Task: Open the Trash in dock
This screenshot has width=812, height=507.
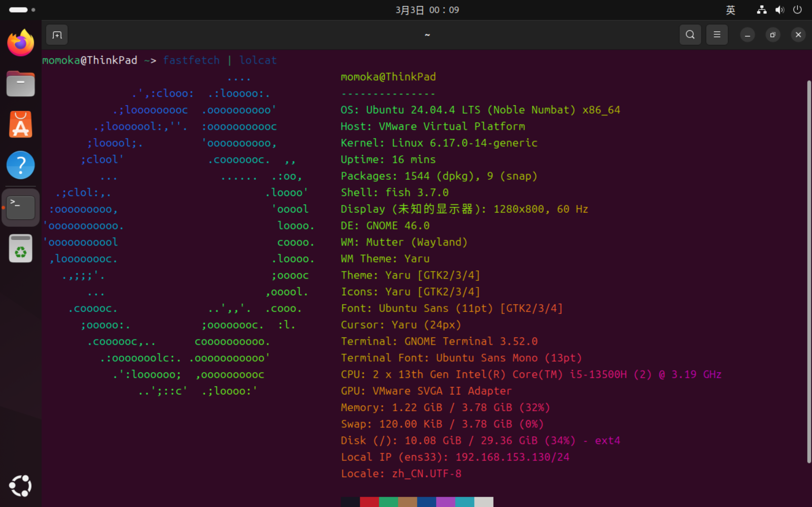Action: tap(21, 249)
